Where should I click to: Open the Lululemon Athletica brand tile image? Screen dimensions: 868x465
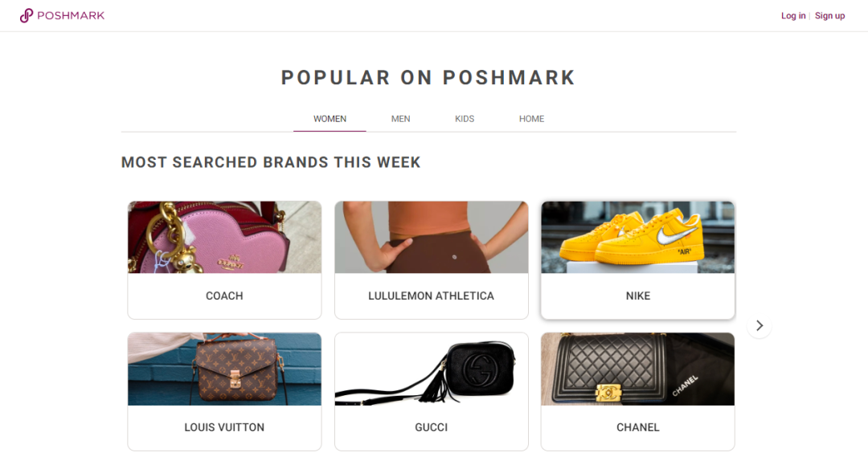pyautogui.click(x=431, y=236)
